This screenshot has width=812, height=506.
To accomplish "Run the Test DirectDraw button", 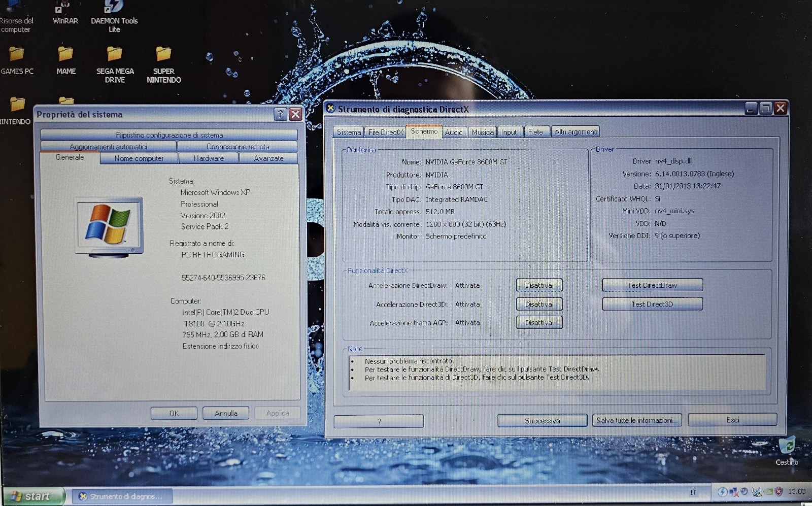I will (652, 285).
